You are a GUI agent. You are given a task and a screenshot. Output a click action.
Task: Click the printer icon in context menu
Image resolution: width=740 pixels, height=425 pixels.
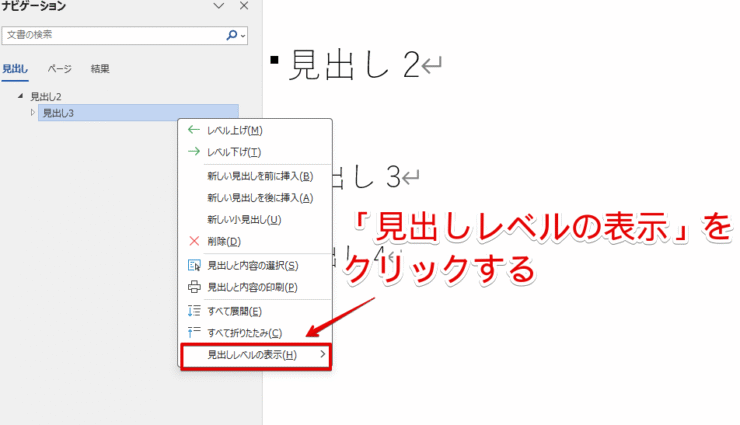(194, 287)
